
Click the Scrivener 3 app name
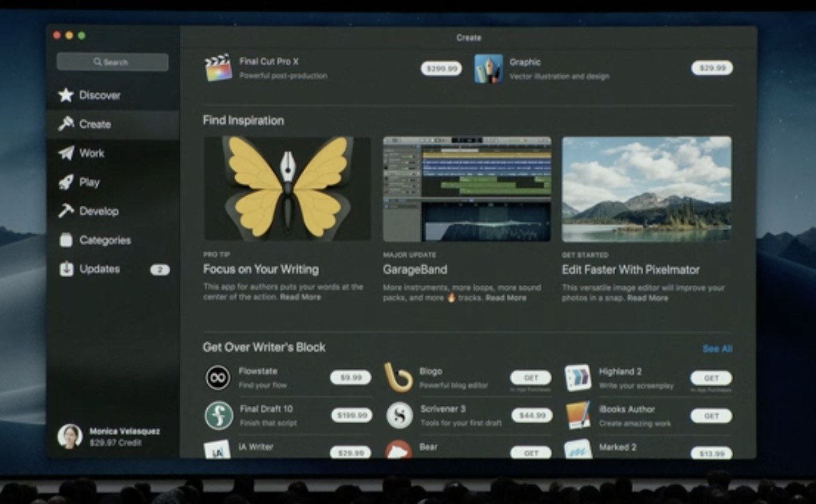pos(443,408)
